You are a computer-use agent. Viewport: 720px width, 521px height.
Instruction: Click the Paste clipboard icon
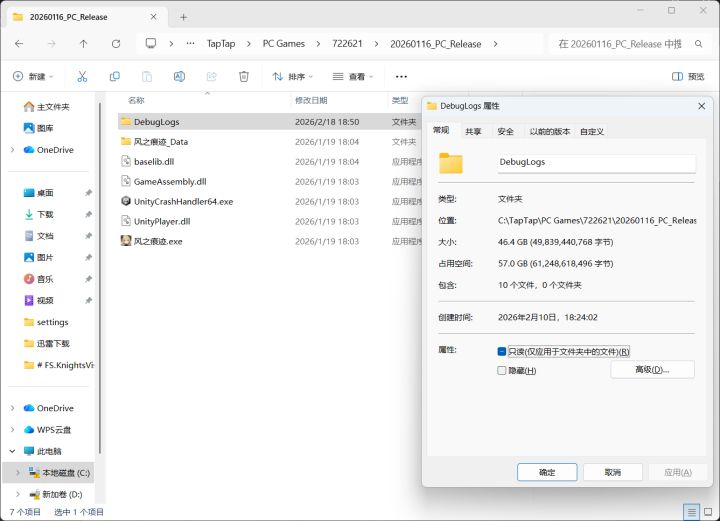147,76
